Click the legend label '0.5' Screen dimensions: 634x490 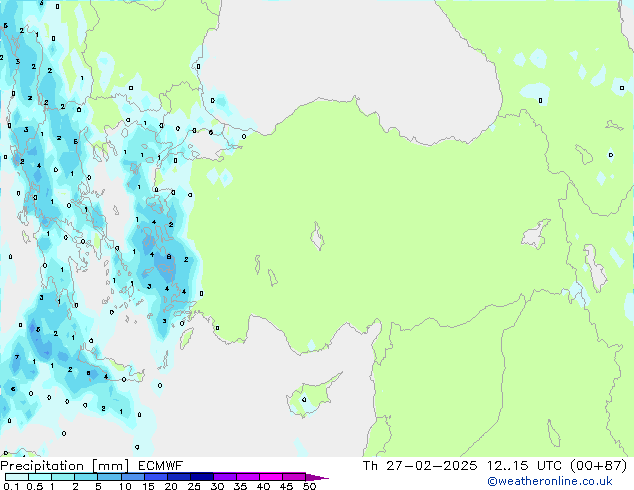[35, 486]
